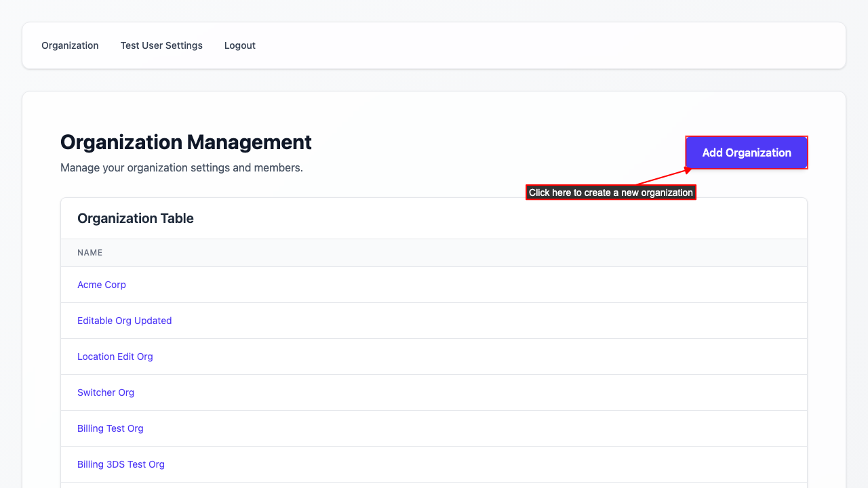Open the Location Edit Org link

pos(115,357)
